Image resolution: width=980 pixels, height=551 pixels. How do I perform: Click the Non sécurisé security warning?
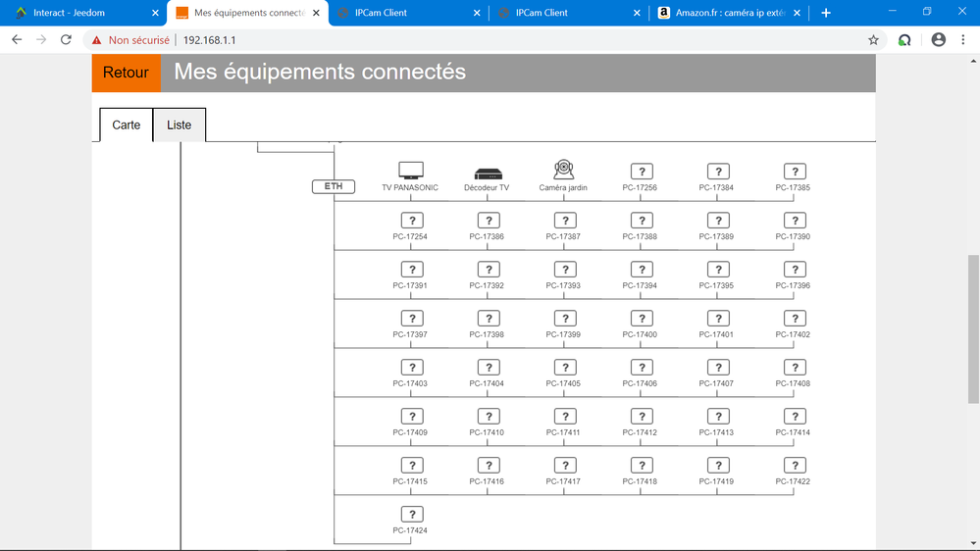(x=131, y=40)
